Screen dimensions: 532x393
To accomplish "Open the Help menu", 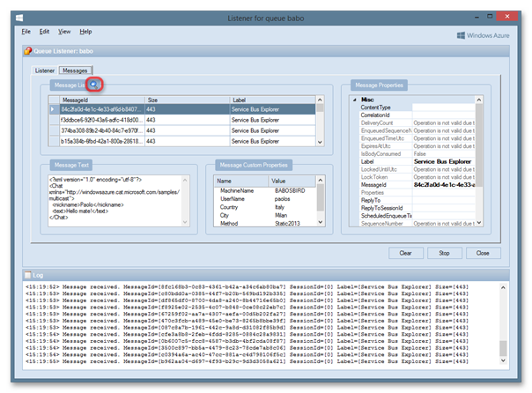I will [x=85, y=32].
